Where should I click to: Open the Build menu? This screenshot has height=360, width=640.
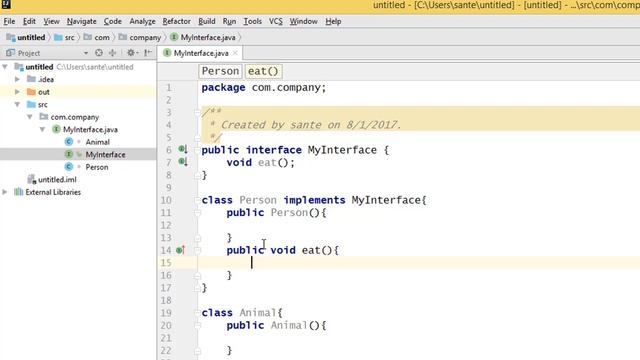click(x=207, y=21)
